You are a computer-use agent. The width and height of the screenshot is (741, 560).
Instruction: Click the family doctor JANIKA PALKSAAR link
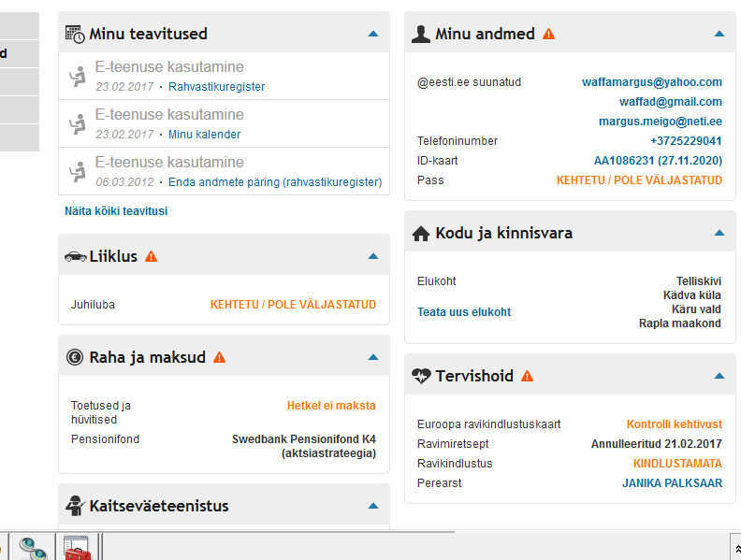pyautogui.click(x=672, y=483)
